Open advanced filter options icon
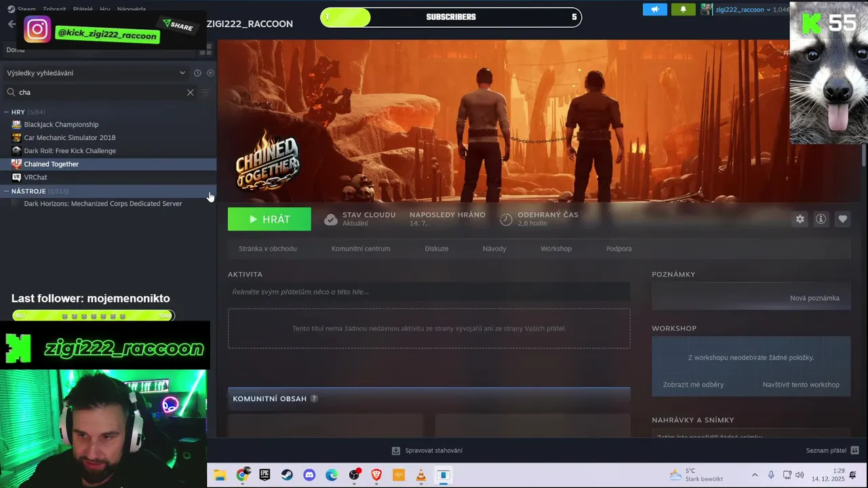Screen dimensions: 868x488 205,92
